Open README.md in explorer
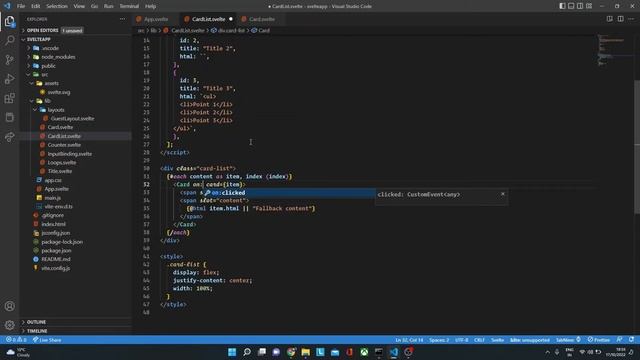The image size is (640, 360). coord(56,259)
